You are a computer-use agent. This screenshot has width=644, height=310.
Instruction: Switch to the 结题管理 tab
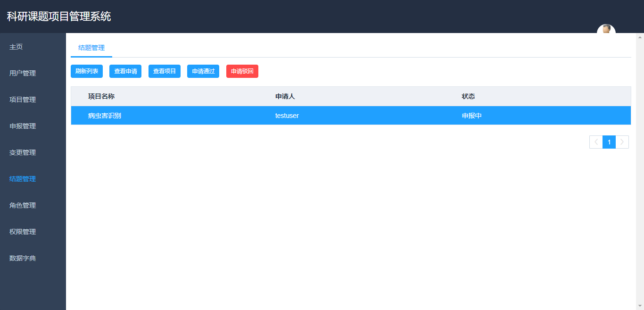91,48
